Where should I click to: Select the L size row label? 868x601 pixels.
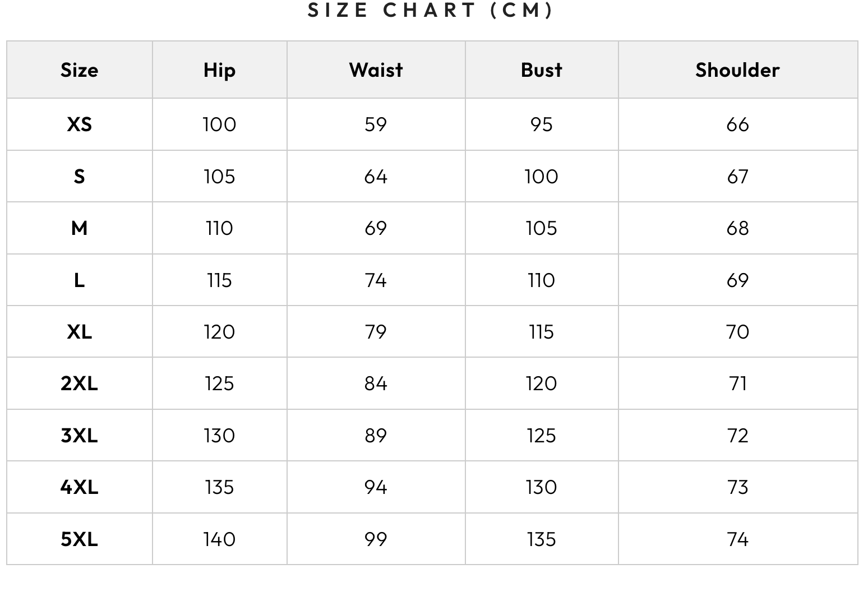79,280
